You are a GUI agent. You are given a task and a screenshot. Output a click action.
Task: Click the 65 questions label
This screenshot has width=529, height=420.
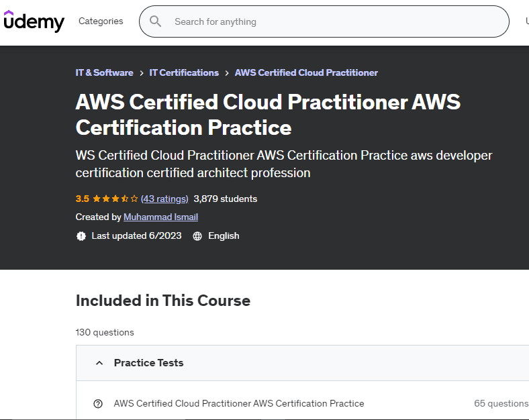(x=501, y=404)
